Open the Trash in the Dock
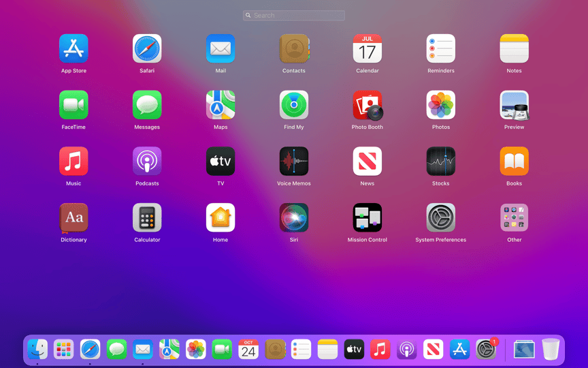The width and height of the screenshot is (588, 368). coord(551,349)
